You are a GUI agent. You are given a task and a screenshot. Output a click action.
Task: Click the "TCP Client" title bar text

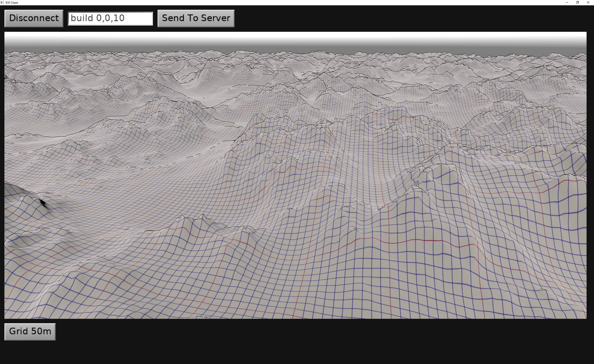pos(12,2)
